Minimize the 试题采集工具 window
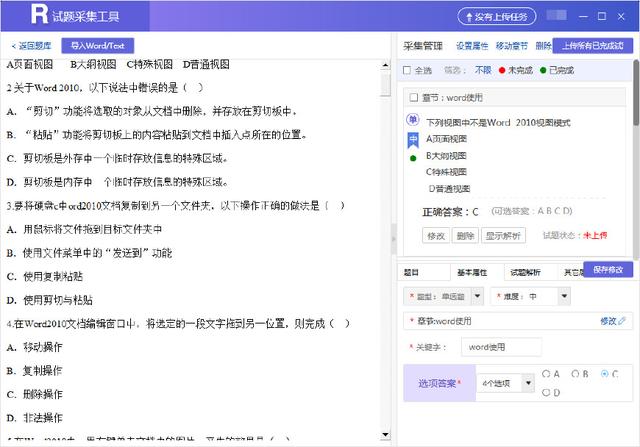Screen dimensions: 640x447 click(x=583, y=17)
